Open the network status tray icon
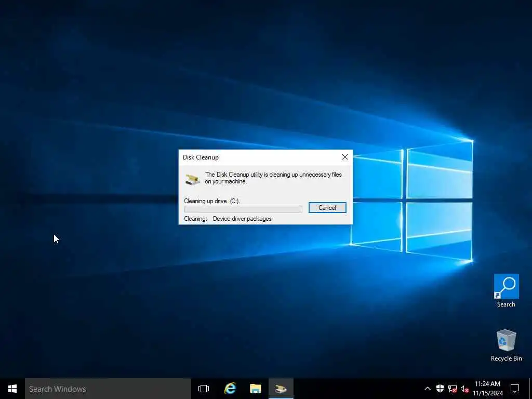 453,389
